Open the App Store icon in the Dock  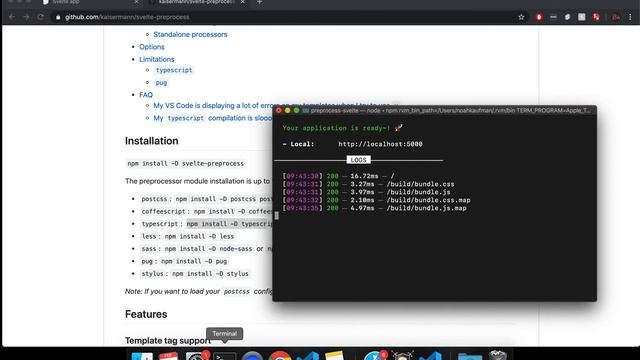click(375, 356)
